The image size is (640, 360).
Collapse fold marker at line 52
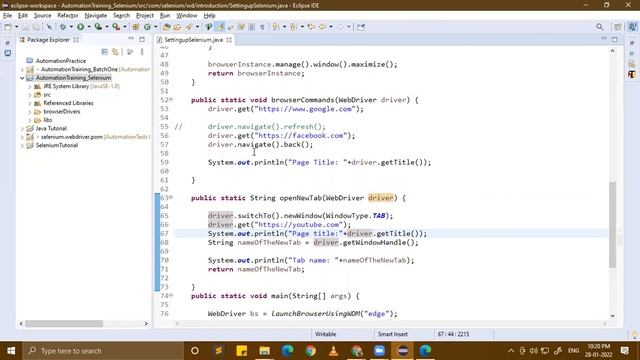171,100
